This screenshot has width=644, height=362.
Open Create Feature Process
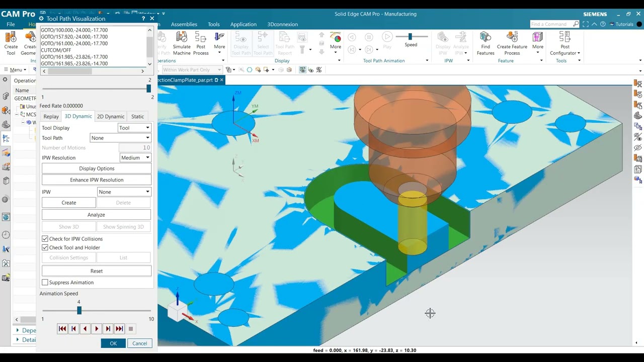[x=512, y=43]
